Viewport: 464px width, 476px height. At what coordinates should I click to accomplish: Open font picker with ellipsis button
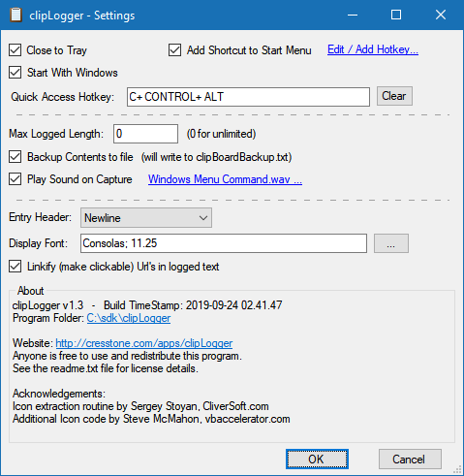coord(391,243)
